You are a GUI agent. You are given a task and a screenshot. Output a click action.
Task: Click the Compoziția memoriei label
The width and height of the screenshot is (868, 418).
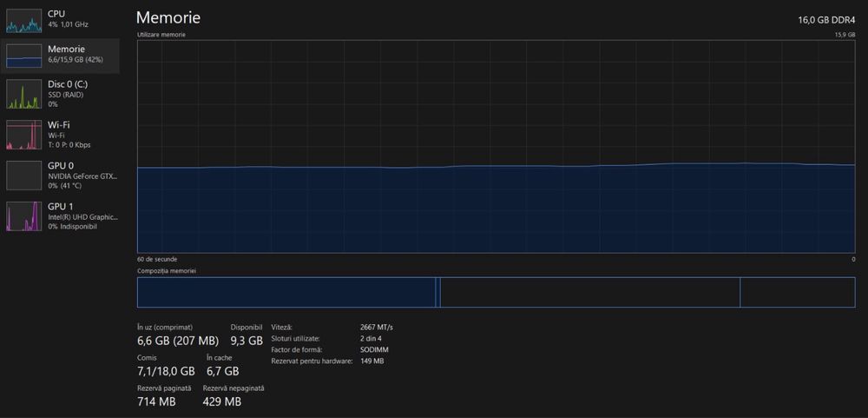(x=166, y=271)
